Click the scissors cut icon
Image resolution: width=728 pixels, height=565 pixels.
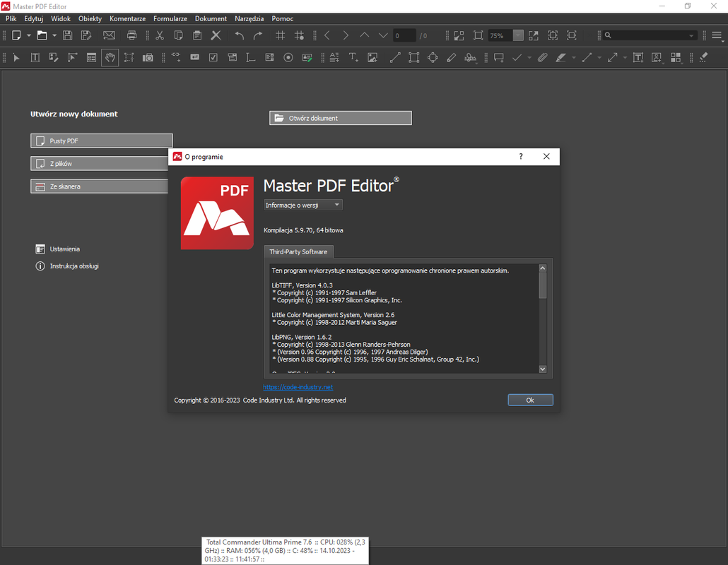(160, 35)
